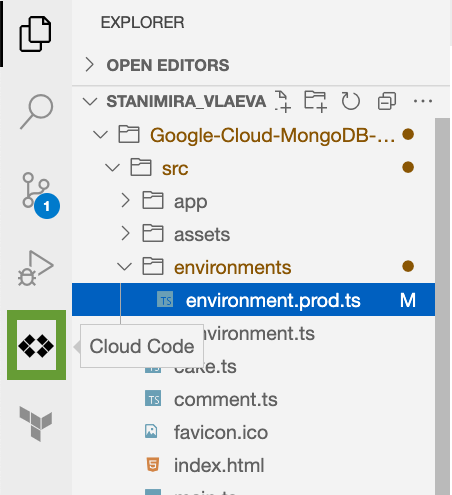The image size is (452, 495).
Task: Open the Terraform extension icon
Action: point(36,424)
